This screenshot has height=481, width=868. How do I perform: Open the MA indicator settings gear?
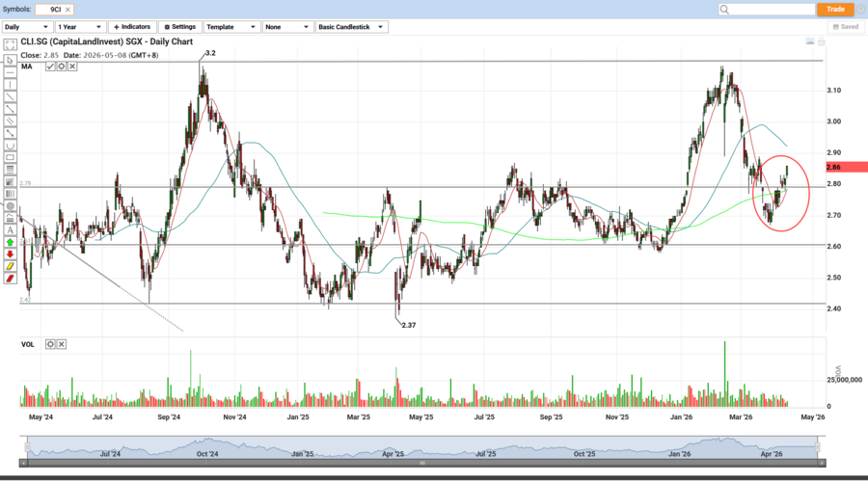[x=62, y=67]
